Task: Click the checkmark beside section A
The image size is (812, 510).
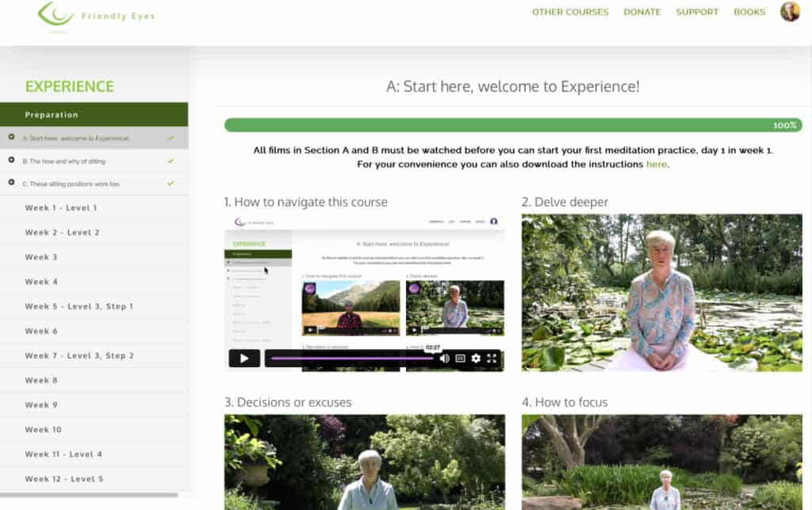Action: point(171,138)
